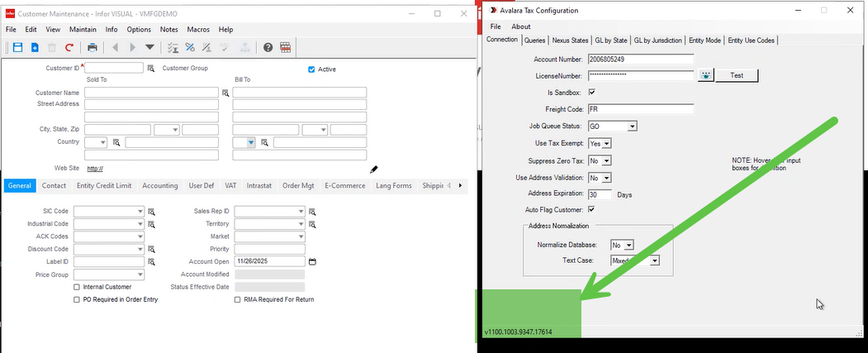The height and width of the screenshot is (353, 868).
Task: Click the Save toolbar icon in Customer Maintenance
Action: point(17,48)
